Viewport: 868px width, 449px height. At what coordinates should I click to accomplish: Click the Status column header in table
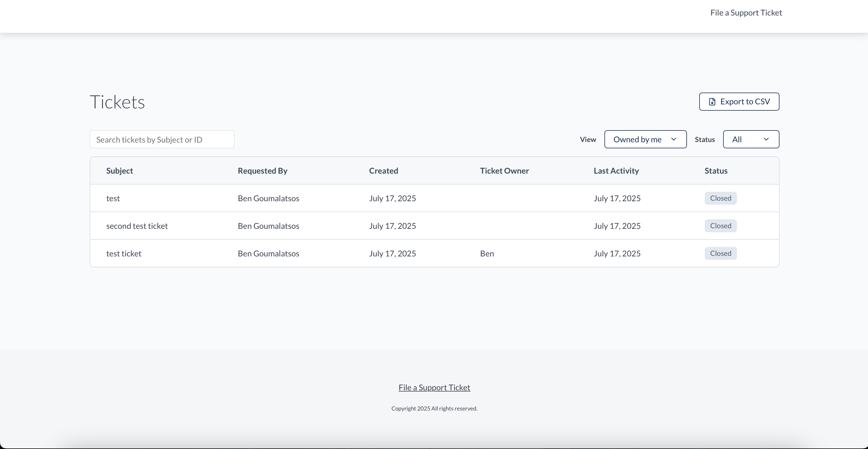click(716, 170)
